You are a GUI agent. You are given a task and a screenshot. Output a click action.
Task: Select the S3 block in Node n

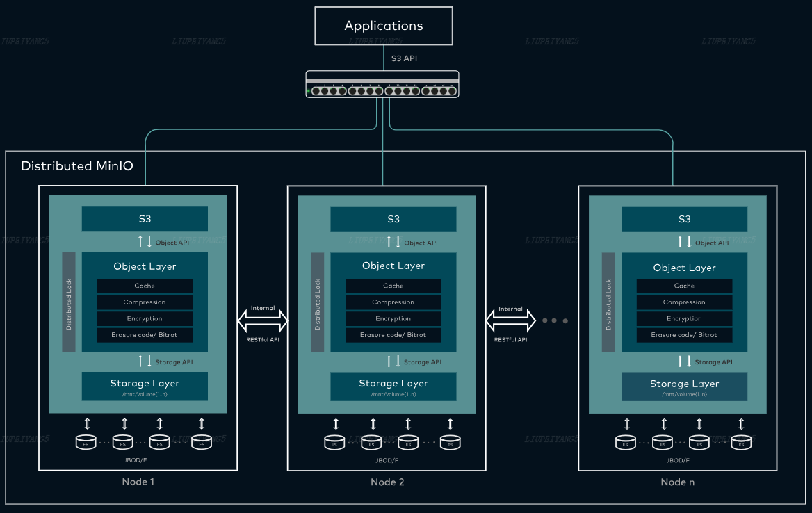click(x=684, y=219)
